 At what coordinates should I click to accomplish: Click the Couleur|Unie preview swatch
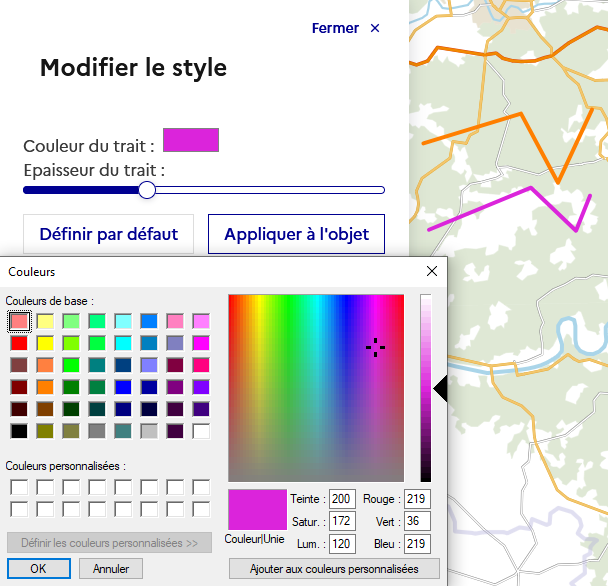(257, 510)
